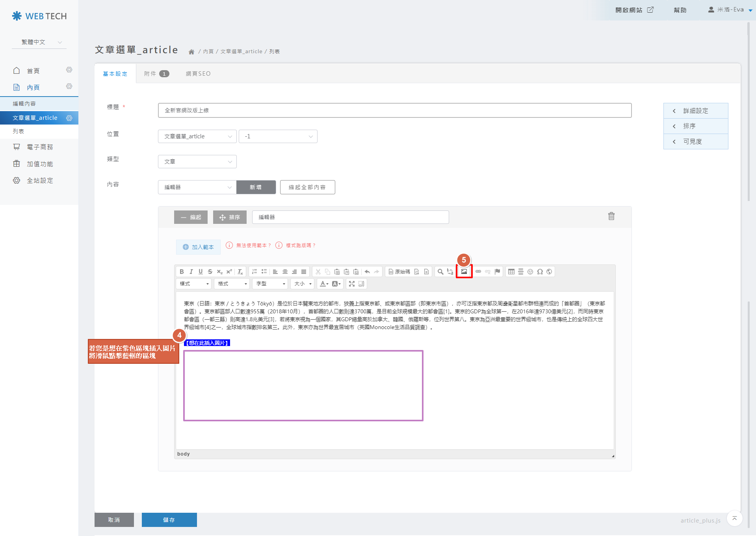Open the 類型 dropdown showing 文章
This screenshot has height=536, width=756.
pos(197,162)
